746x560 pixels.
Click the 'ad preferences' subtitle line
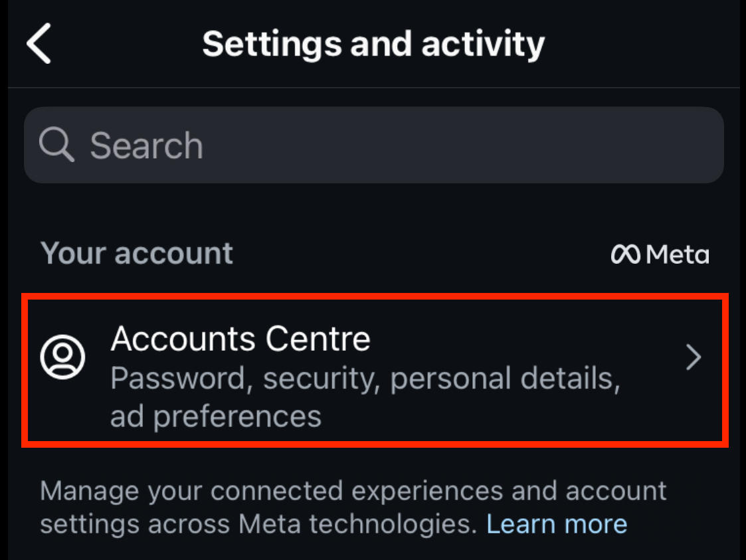pos(216,417)
